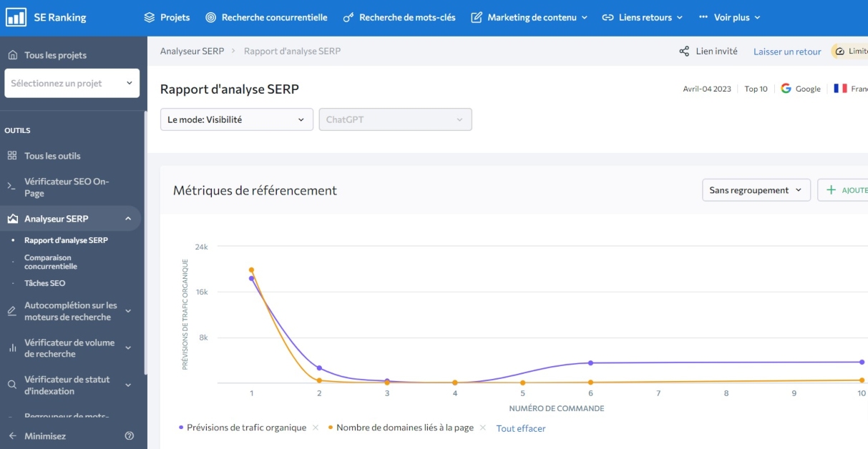Viewport: 868px width, 449px height.
Task: Click the Recherche de mots-clés key icon
Action: (x=348, y=18)
